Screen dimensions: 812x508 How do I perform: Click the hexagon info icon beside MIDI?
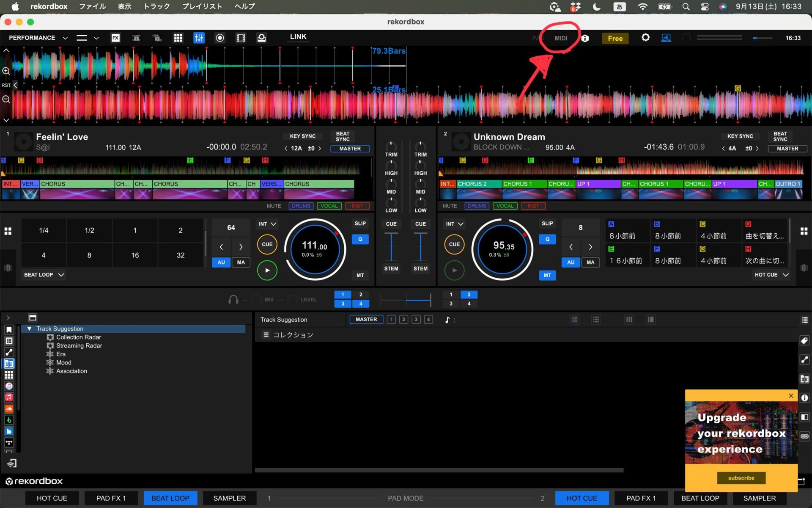(585, 39)
